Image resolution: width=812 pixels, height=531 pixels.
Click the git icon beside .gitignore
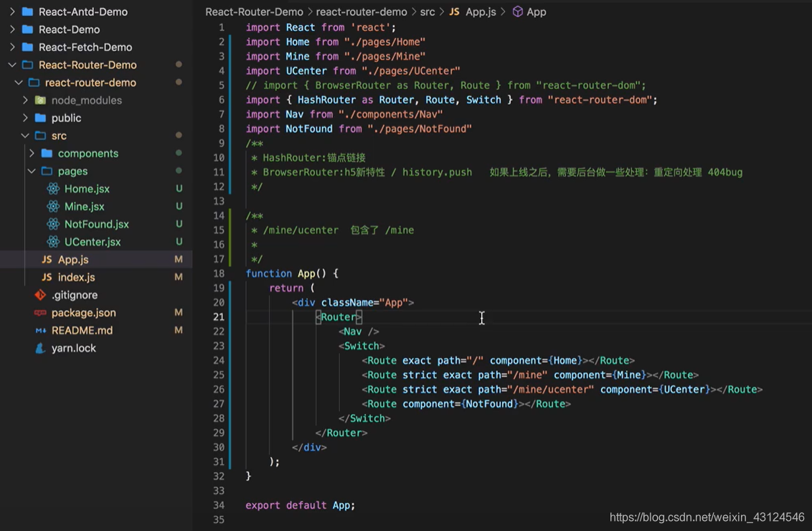click(40, 295)
